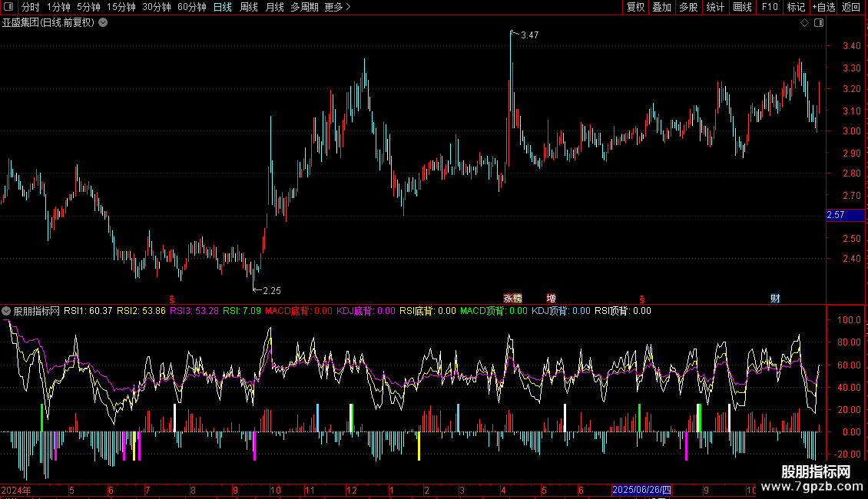This screenshot has width=868, height=499.
Task: Open dropdown beside 亚盛集团 chart title
Action: (103, 23)
